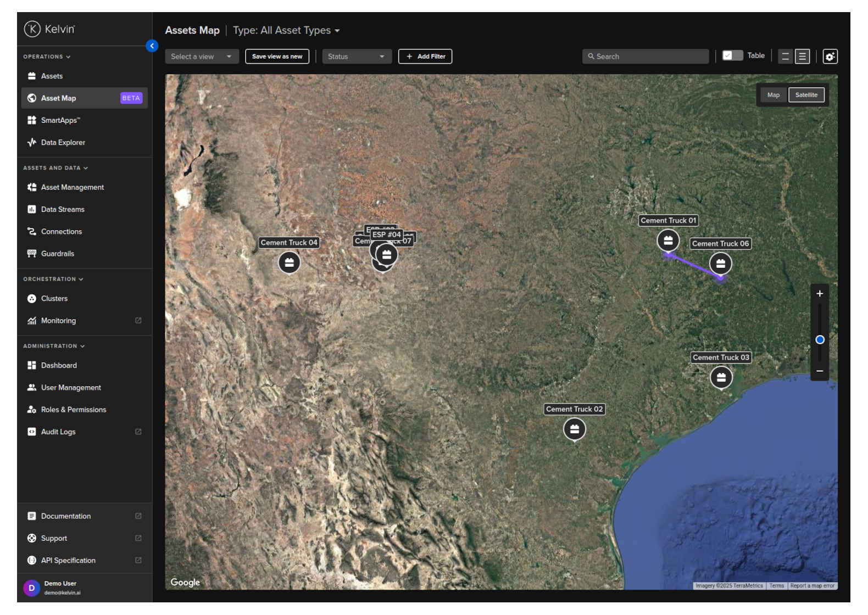Image resolution: width=868 pixels, height=615 pixels.
Task: Click the map zoom in plus button
Action: pos(819,294)
